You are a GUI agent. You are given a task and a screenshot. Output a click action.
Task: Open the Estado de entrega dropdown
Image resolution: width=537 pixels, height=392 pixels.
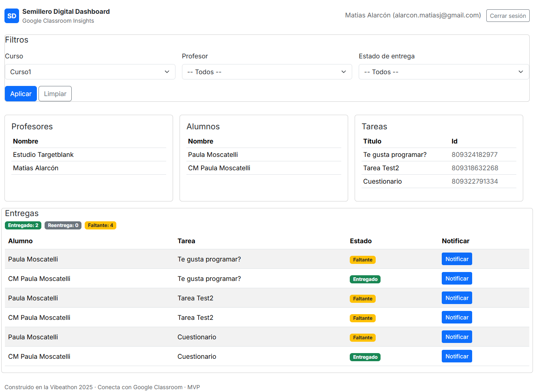coord(443,71)
